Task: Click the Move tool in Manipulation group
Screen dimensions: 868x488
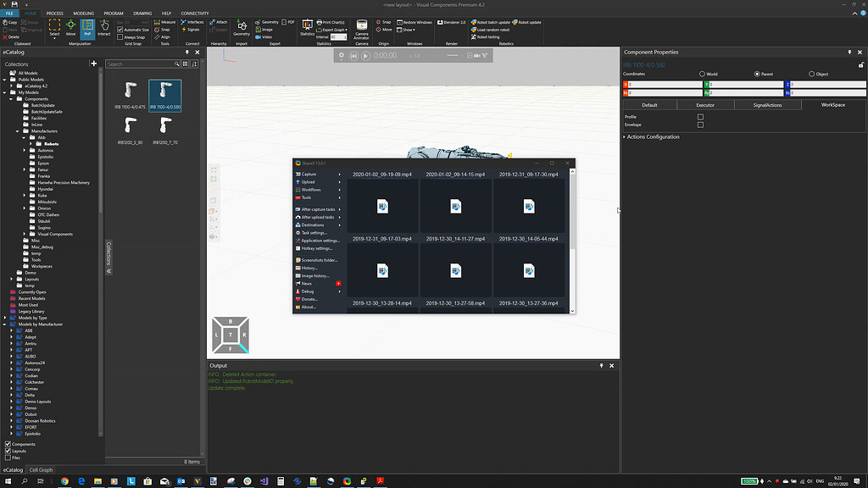Action: (x=71, y=29)
